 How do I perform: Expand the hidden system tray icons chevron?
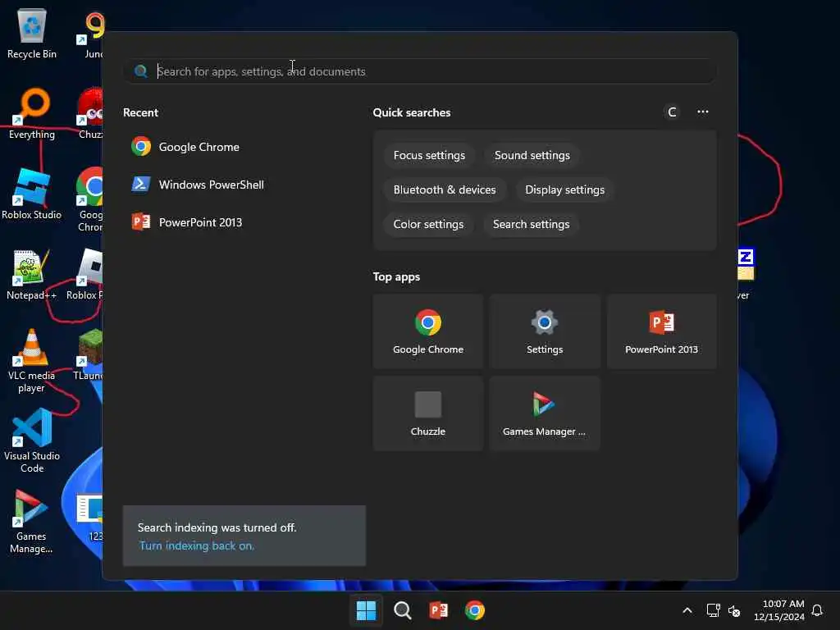(x=687, y=610)
